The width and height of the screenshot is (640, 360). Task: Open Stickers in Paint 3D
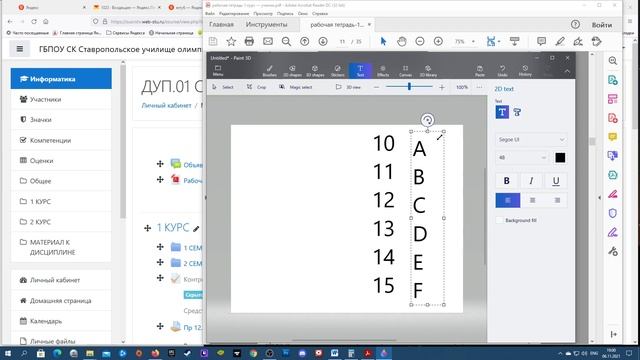pos(338,71)
